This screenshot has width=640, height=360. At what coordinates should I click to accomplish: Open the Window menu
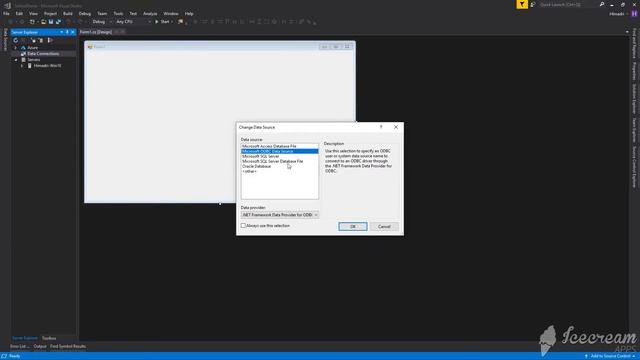coord(171,13)
